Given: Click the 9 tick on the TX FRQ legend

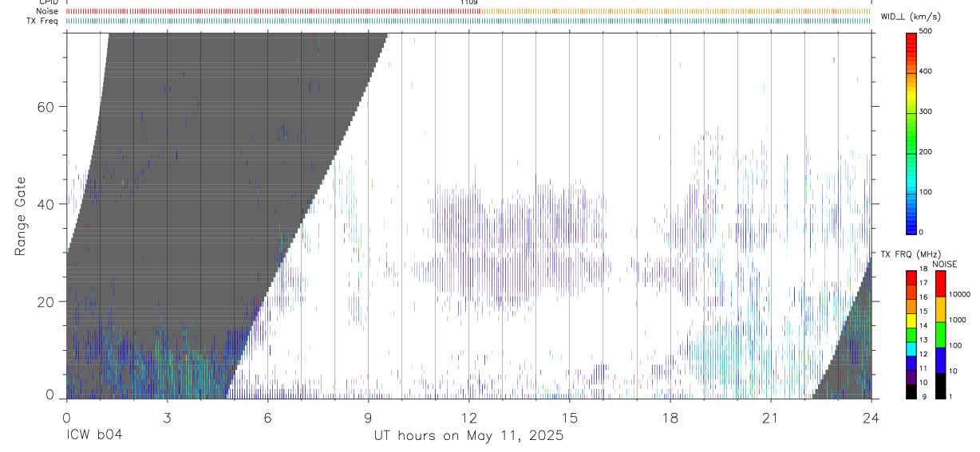Looking at the screenshot, I should point(923,396).
